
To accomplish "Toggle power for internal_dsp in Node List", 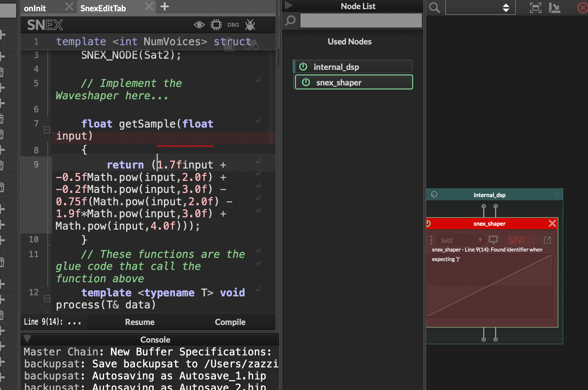I will (x=303, y=66).
